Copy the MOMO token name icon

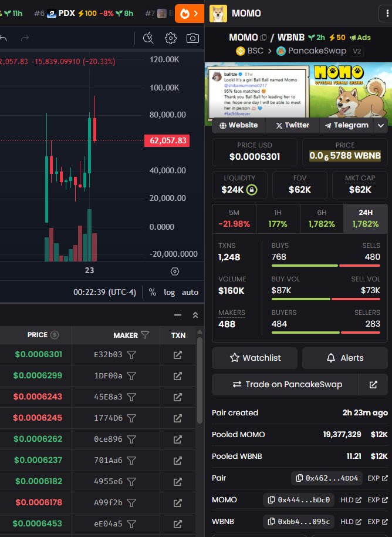click(263, 38)
